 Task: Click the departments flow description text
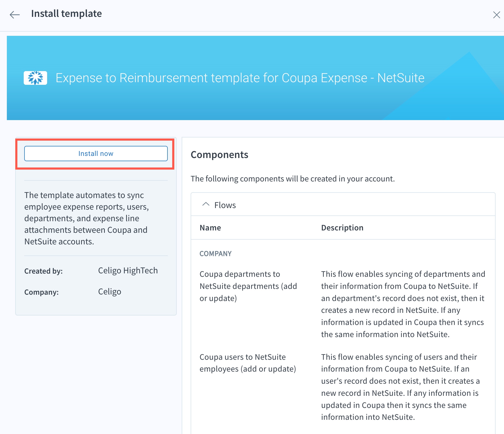click(403, 304)
